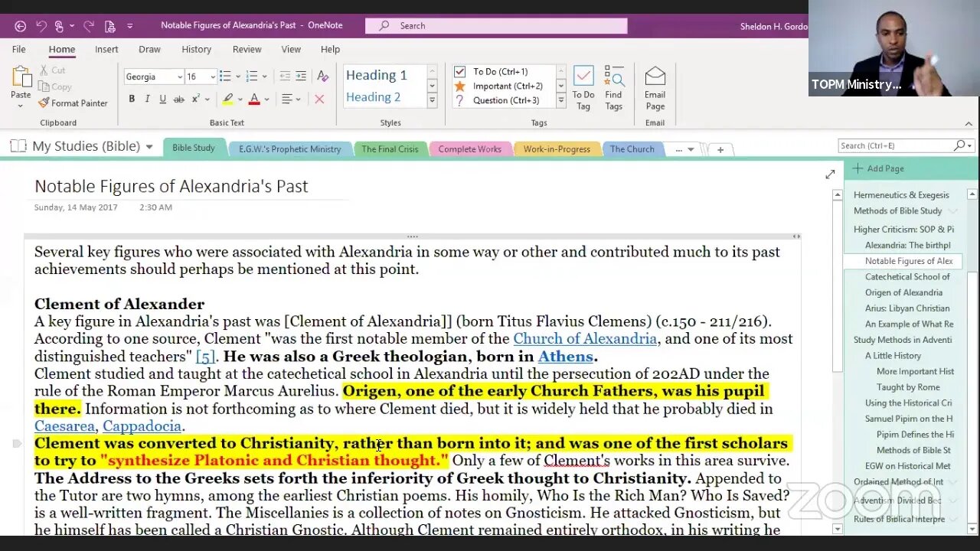Collapse the ribbon with the chevron
Viewport: 980px width, 551px height.
click(x=969, y=124)
